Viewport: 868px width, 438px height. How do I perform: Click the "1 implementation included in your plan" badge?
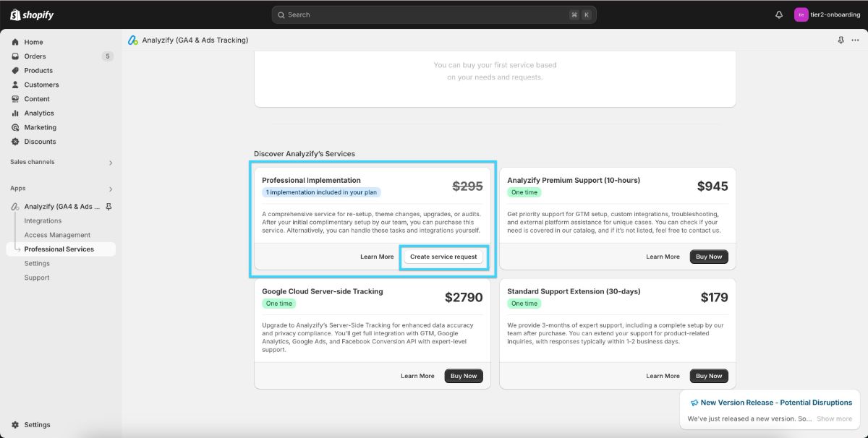(x=321, y=192)
